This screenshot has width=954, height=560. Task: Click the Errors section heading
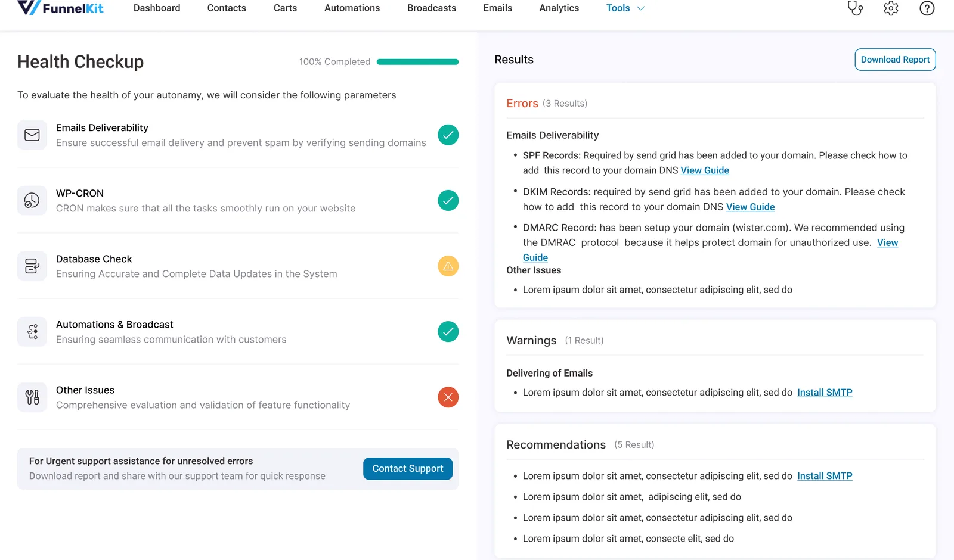(522, 104)
